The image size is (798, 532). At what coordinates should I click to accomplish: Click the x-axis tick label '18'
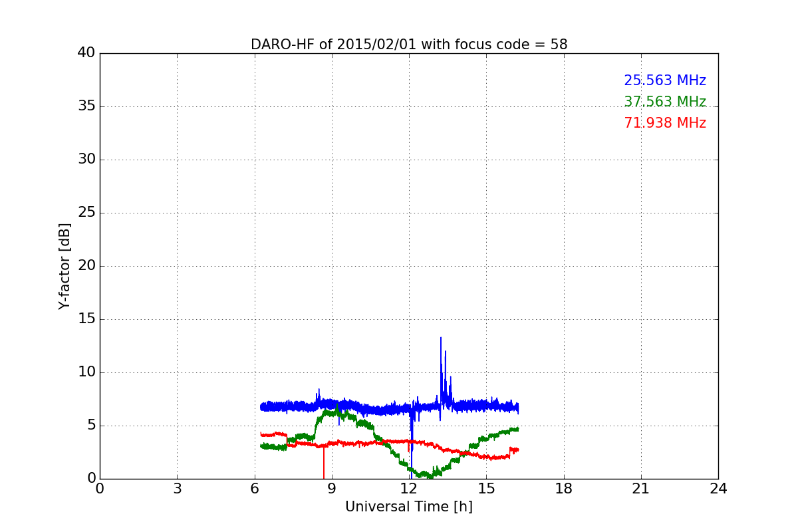pos(564,489)
